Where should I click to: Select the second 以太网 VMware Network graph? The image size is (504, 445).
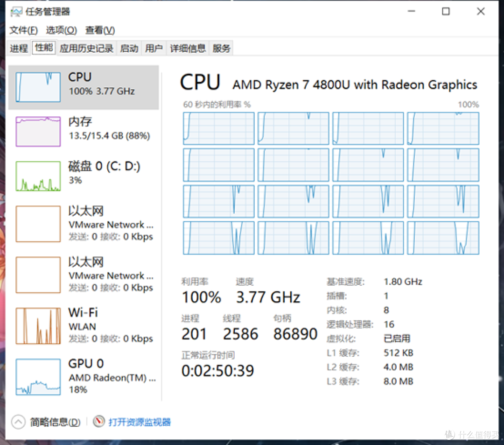coord(38,275)
